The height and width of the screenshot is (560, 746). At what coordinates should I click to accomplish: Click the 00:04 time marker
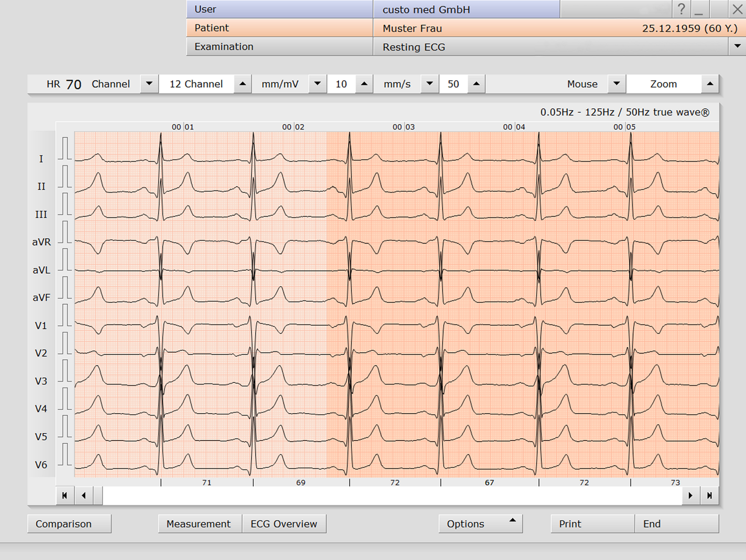[x=514, y=127]
